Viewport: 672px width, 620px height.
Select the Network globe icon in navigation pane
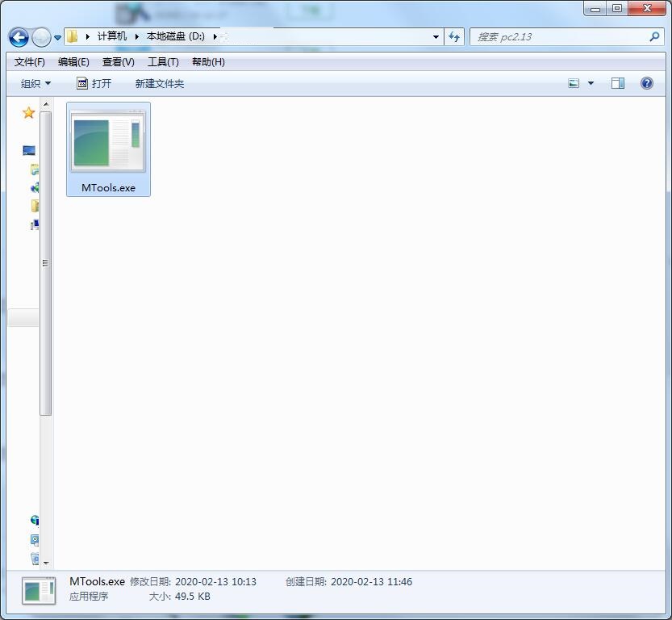[x=35, y=520]
